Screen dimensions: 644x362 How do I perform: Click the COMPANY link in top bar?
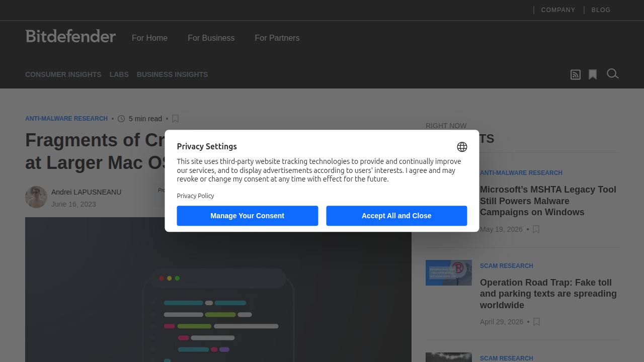[x=558, y=10]
